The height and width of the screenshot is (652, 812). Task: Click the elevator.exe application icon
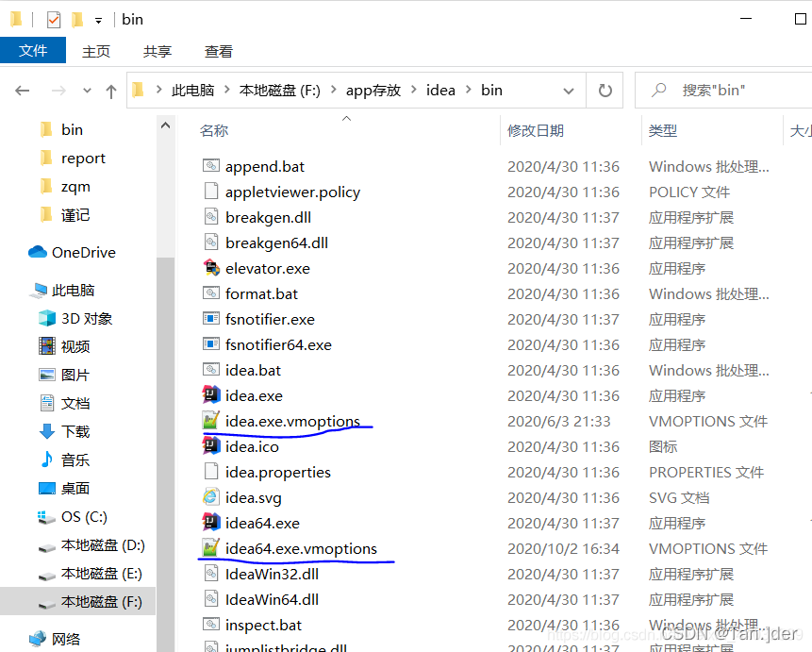tap(210, 267)
